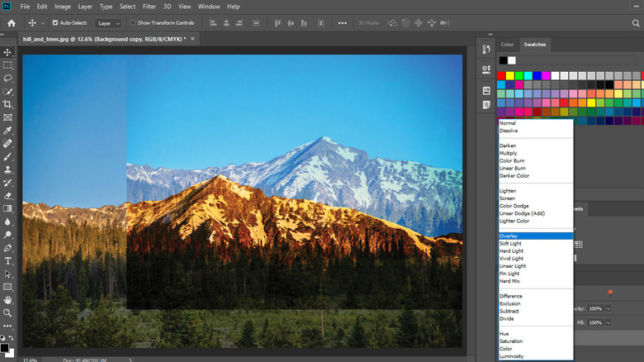The width and height of the screenshot is (644, 362).
Task: Activate the Horizontal Type tool
Action: pos(8,260)
